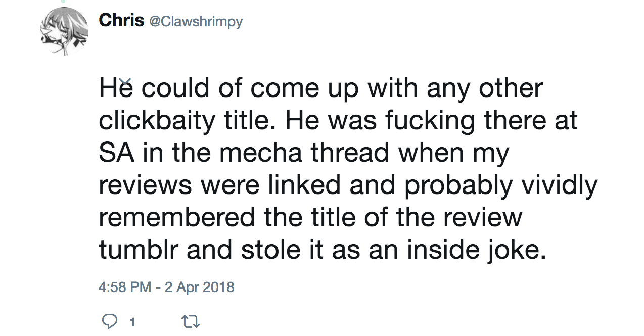Click the tweet line starting with 'SA in the mecha'
Viewport: 644px width, 336px height.
tap(304, 154)
